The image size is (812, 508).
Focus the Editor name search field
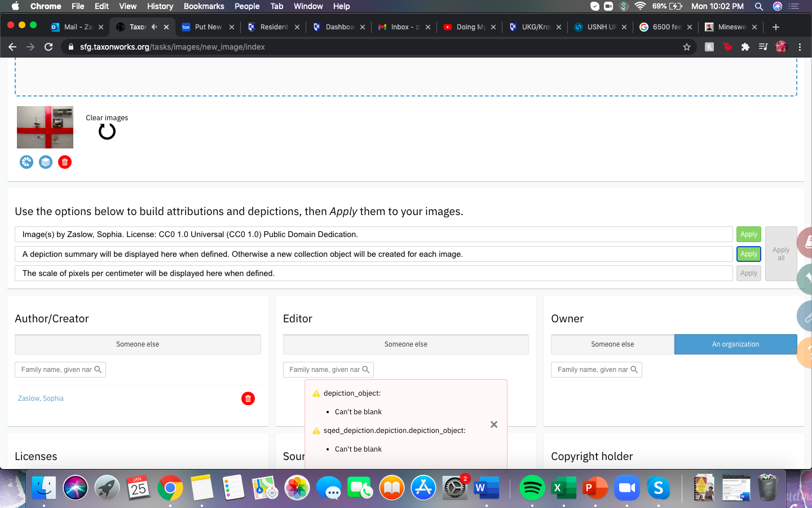(x=328, y=370)
